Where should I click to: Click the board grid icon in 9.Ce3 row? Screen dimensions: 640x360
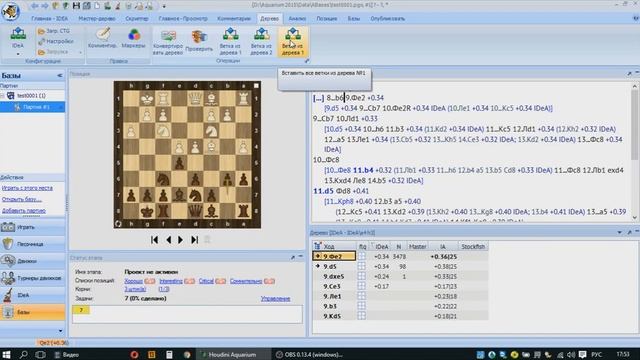362,286
